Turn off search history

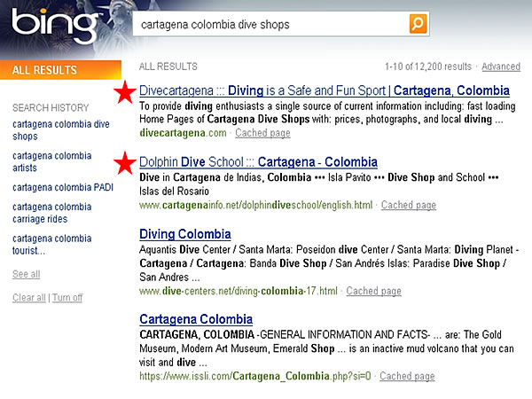(66, 298)
